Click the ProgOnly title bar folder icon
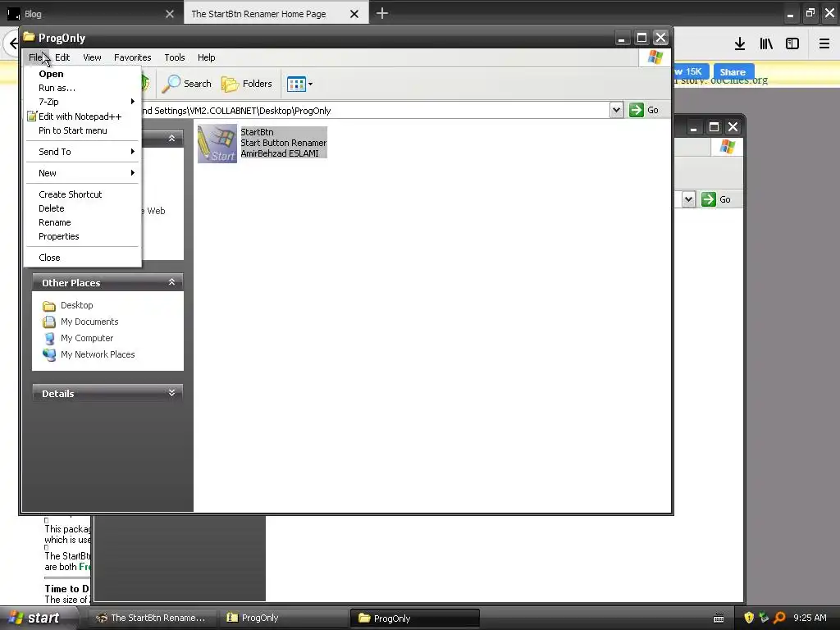 coord(29,37)
